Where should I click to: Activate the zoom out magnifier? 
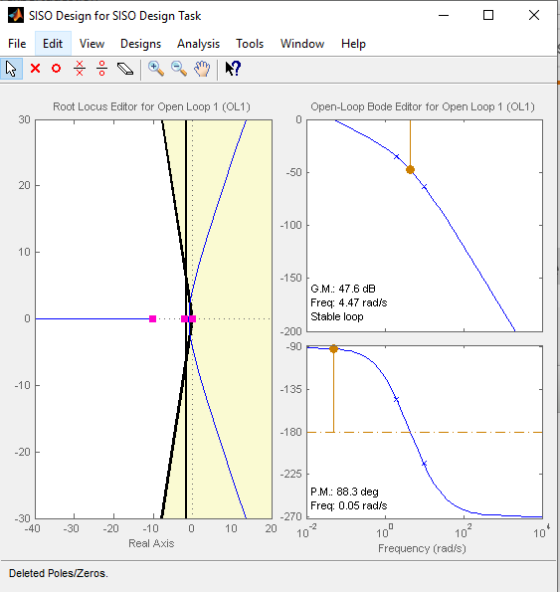pos(179,69)
